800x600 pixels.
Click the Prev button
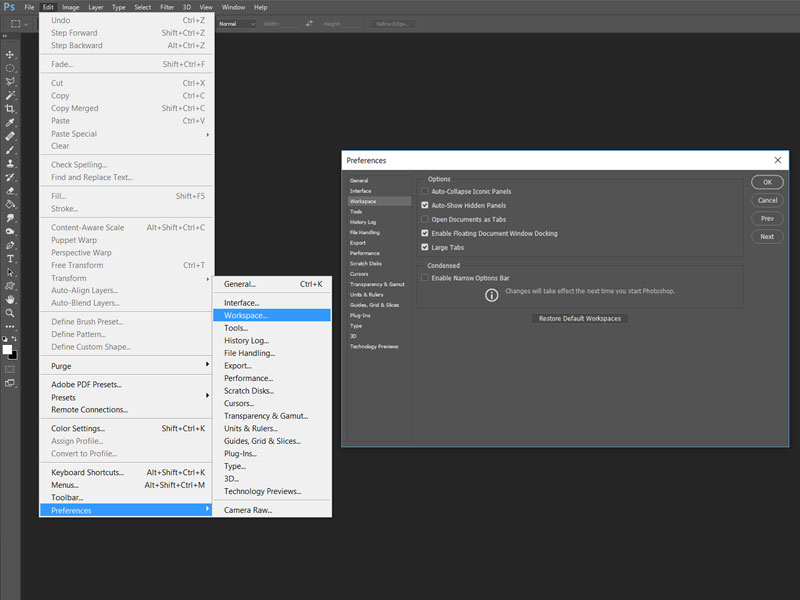click(767, 218)
